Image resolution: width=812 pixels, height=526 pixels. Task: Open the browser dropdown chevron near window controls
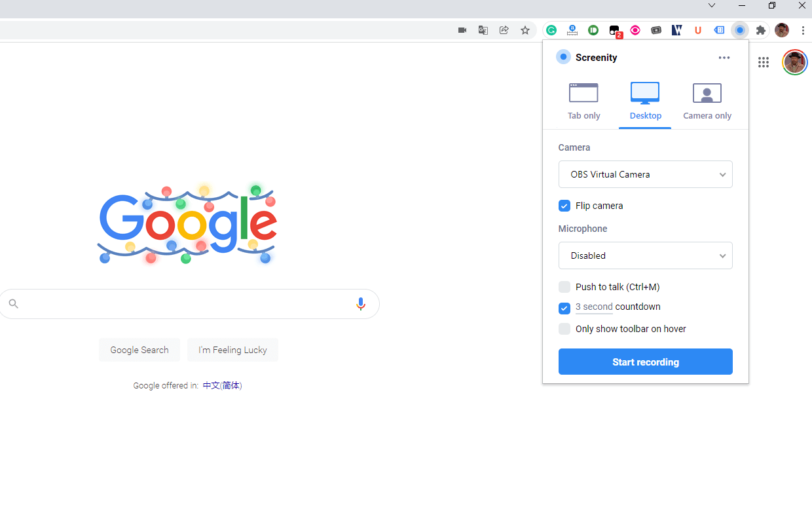tap(712, 5)
